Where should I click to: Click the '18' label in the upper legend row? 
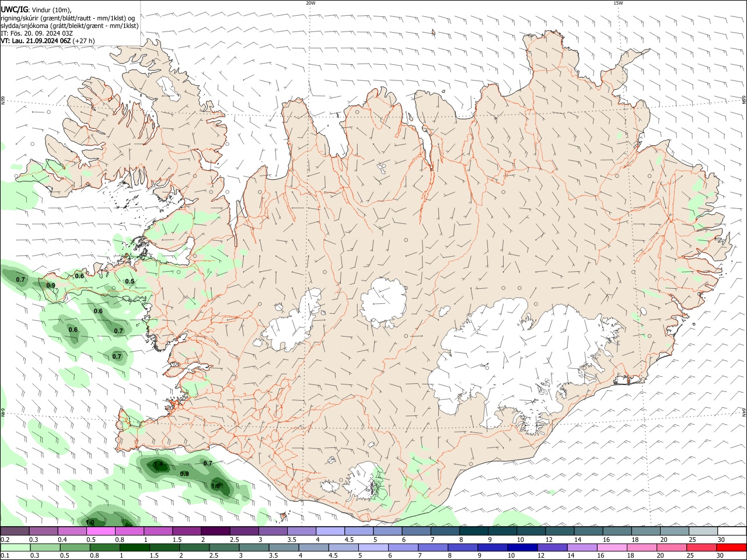pos(635,540)
